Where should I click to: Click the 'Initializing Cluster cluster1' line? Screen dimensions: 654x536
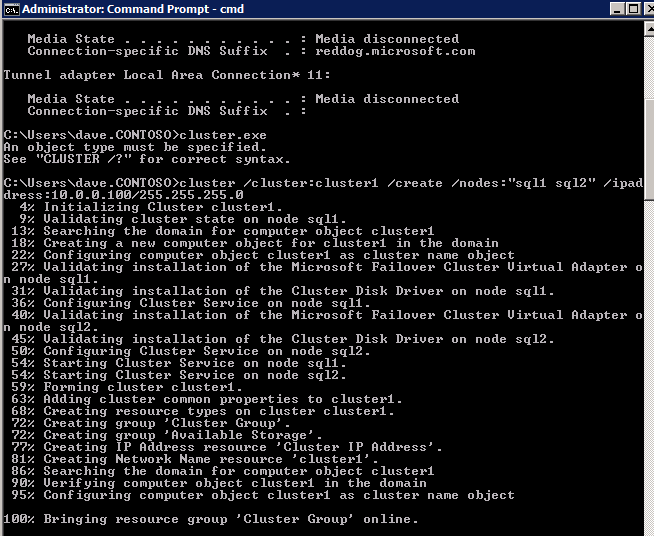pyautogui.click(x=150, y=207)
